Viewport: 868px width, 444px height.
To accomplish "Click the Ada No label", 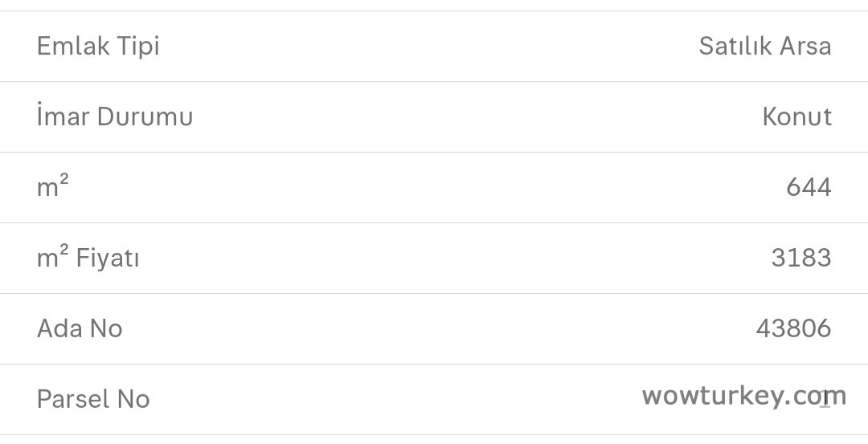I will click(x=80, y=328).
